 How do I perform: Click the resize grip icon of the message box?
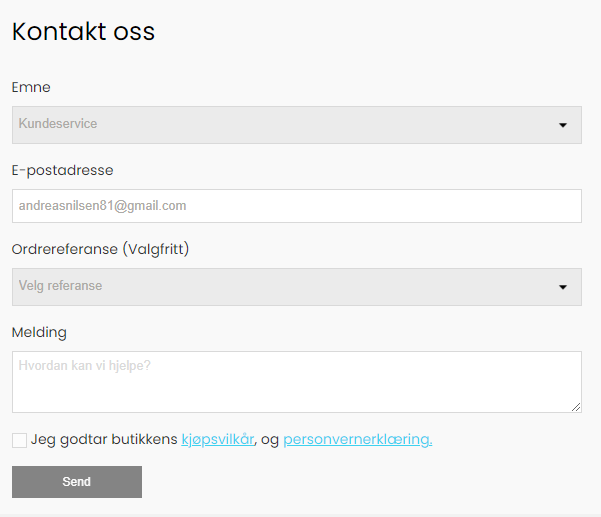coord(576,407)
